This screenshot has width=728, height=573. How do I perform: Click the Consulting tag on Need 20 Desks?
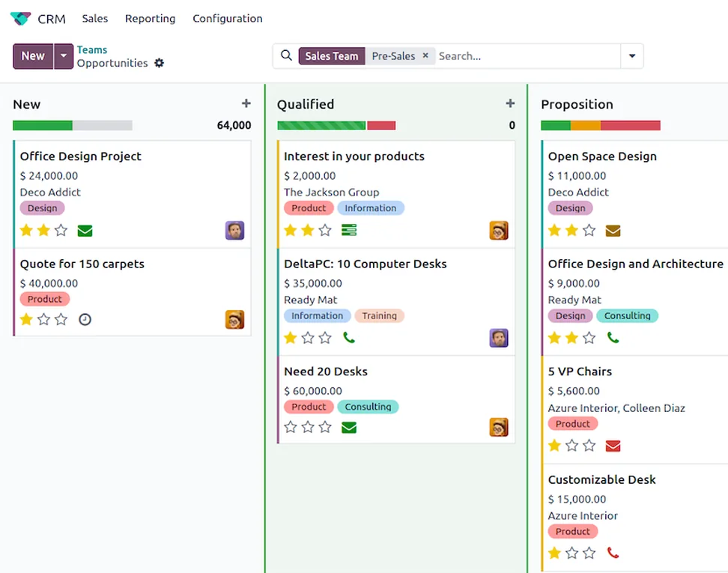coord(368,407)
